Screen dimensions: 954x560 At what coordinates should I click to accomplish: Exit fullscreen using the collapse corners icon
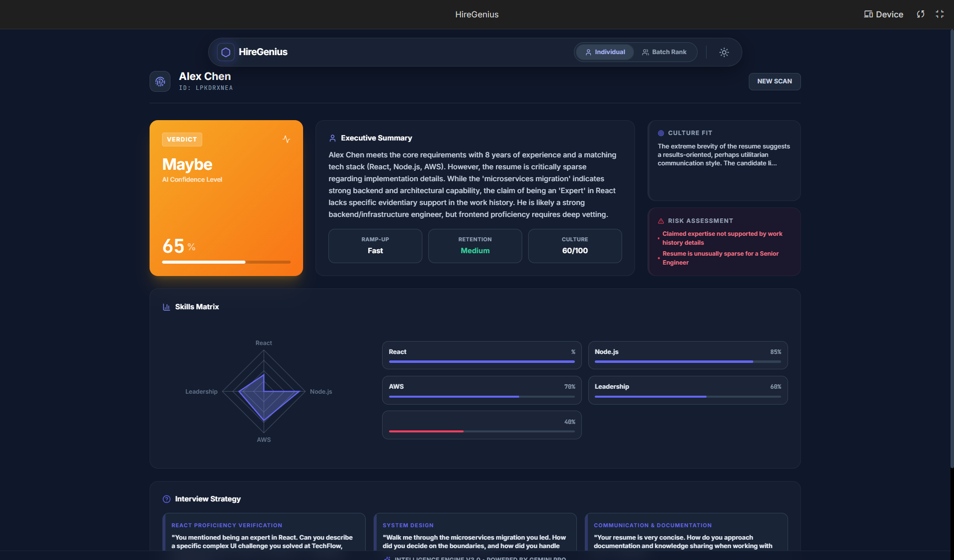point(940,14)
